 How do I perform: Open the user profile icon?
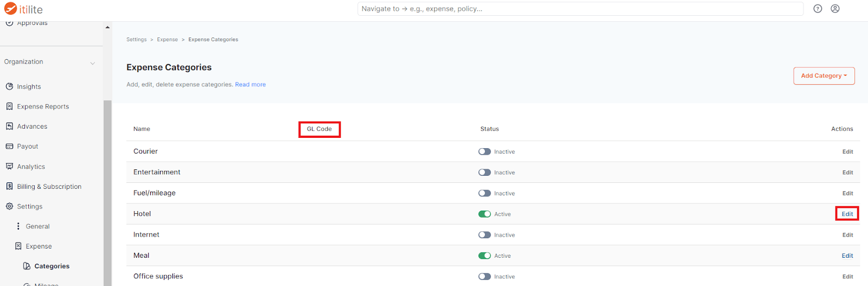835,9
